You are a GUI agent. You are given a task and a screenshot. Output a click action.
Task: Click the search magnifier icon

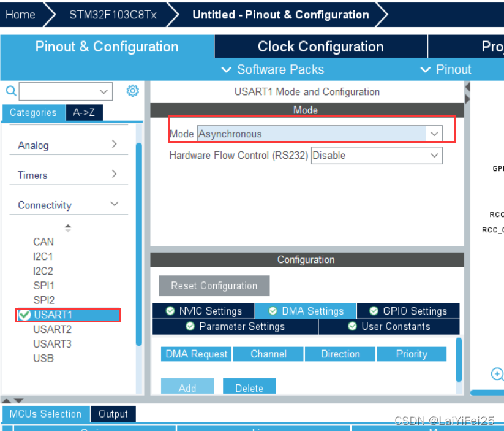click(x=11, y=91)
